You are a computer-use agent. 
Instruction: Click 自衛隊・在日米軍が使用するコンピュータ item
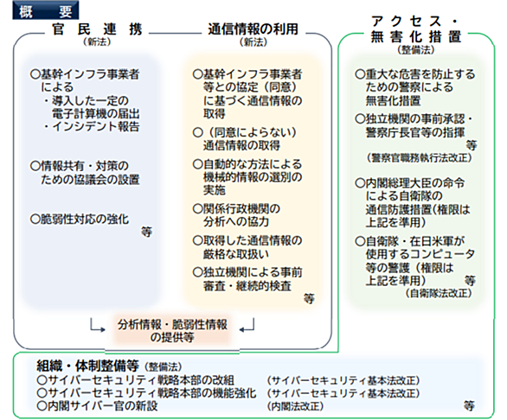pos(415,260)
